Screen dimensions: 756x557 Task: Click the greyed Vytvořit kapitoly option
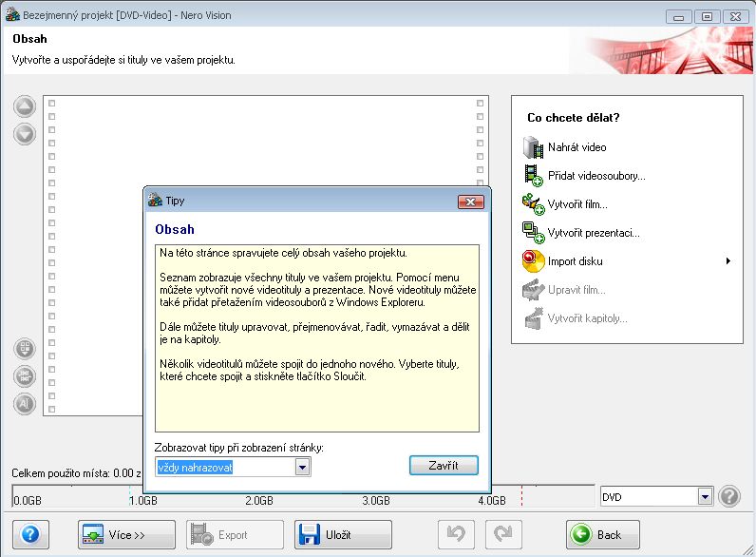(x=576, y=318)
